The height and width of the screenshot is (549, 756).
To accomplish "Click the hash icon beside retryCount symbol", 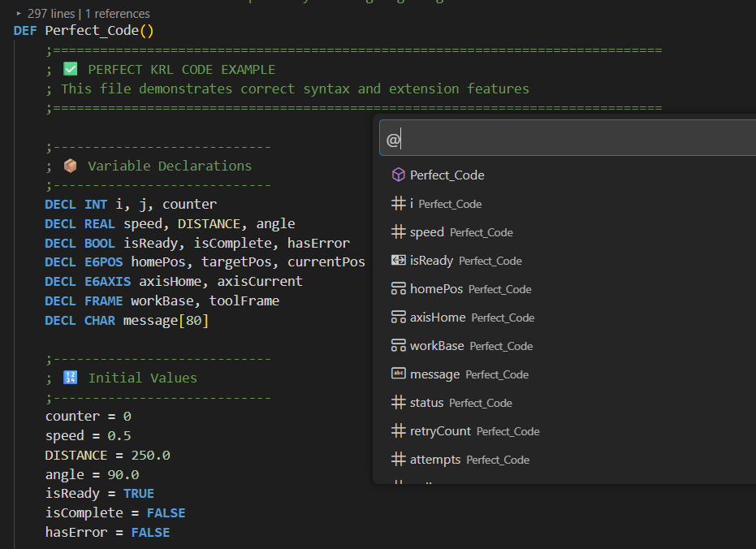I will coord(398,430).
